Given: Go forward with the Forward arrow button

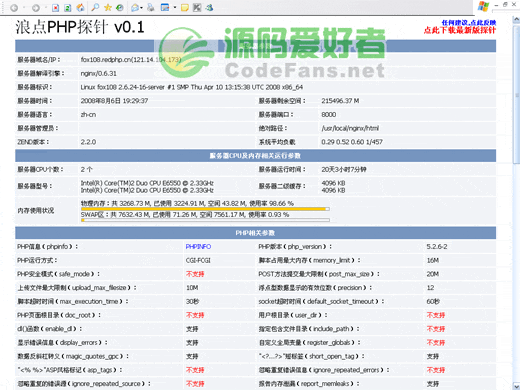Looking at the screenshot, I should click(36, 8).
